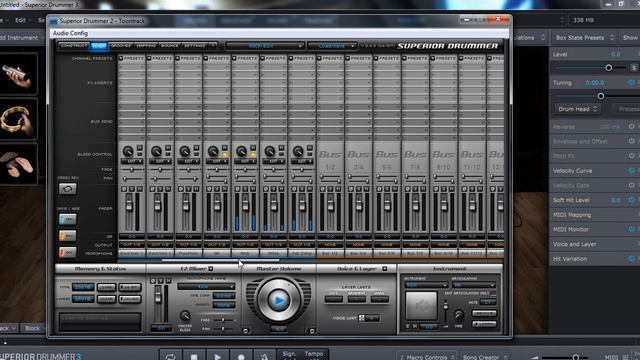Click the small button left of Master Volume dial
Image resolution: width=640 pixels, height=360 pixels.
[x=246, y=331]
